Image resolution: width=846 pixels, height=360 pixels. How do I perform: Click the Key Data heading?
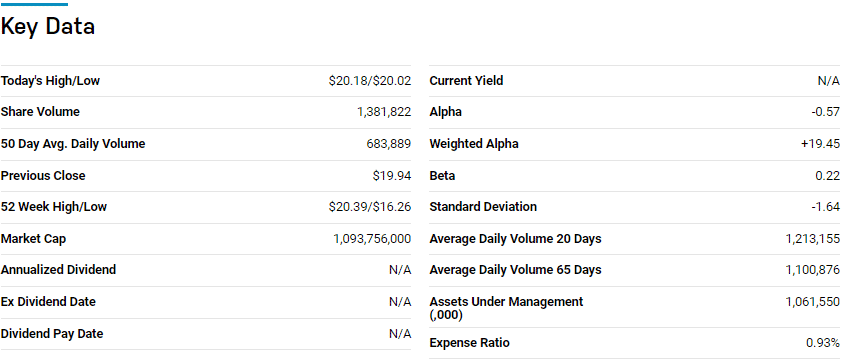tap(47, 26)
